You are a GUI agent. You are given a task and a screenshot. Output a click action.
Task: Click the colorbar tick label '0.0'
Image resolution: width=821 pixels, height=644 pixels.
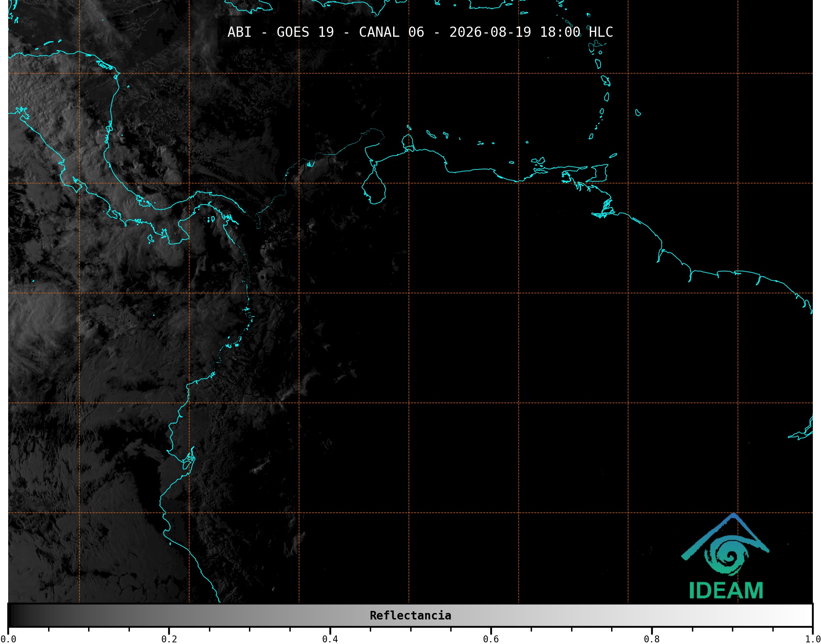(8, 639)
